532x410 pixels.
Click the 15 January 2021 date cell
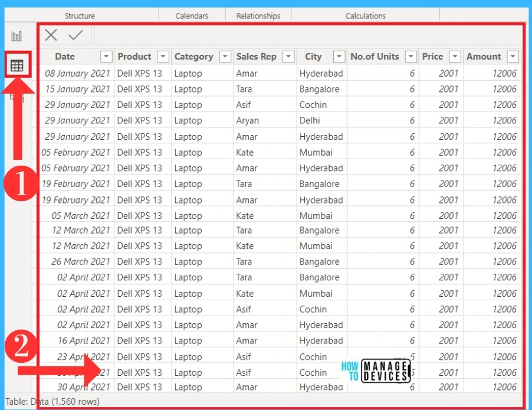pos(78,89)
